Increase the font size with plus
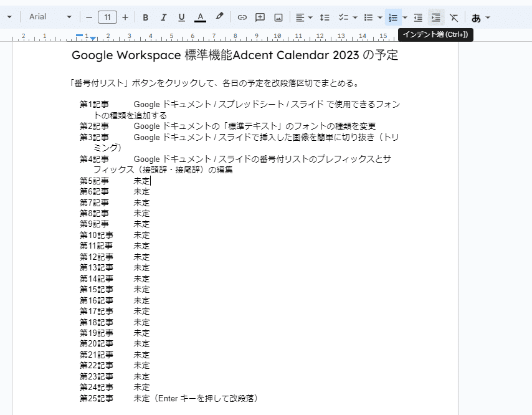This screenshot has width=532, height=415. click(x=125, y=17)
